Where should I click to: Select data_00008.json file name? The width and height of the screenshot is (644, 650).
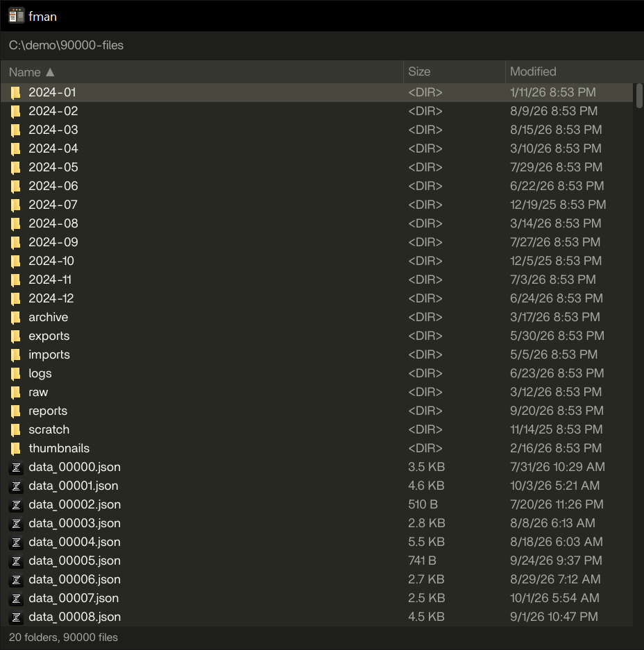coord(75,617)
